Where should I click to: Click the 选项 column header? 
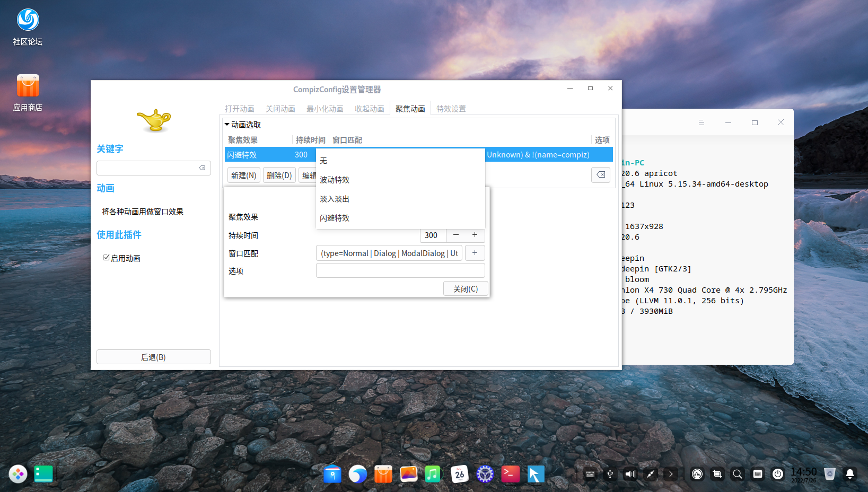point(602,140)
